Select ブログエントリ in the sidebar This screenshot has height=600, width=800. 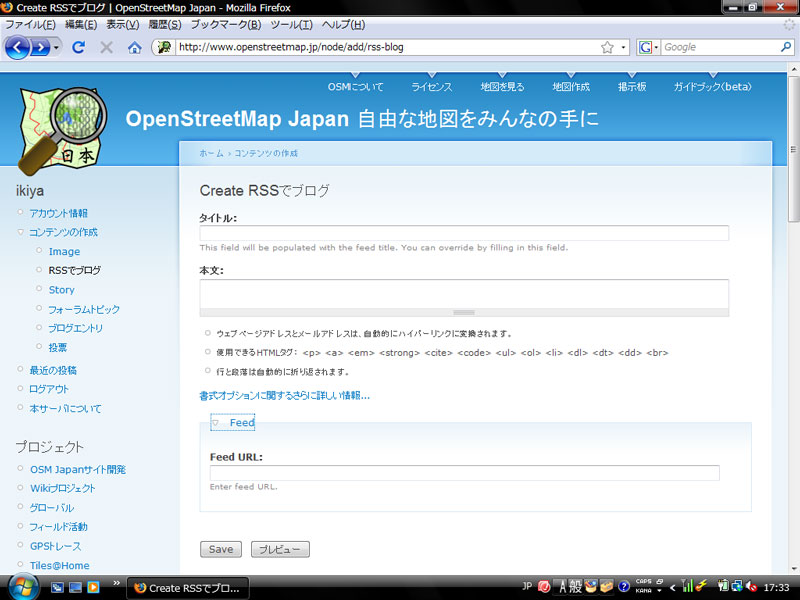click(x=76, y=328)
